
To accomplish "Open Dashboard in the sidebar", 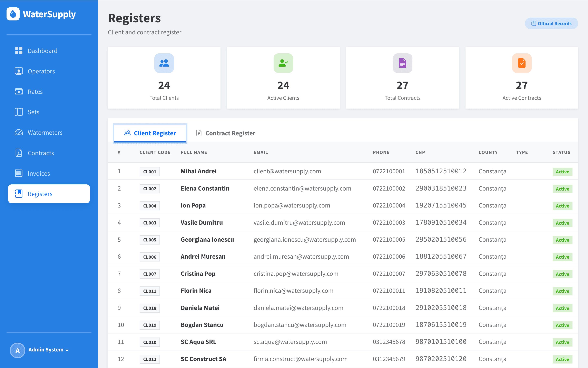I will point(49,51).
